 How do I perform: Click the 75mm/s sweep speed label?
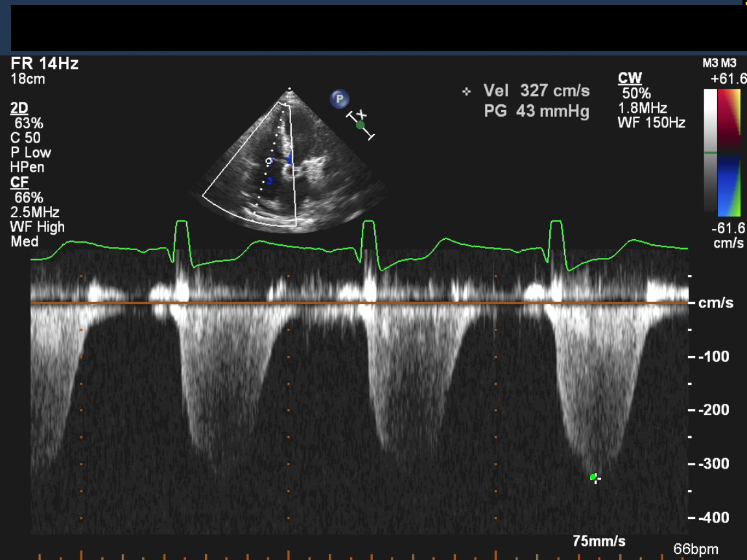[599, 541]
